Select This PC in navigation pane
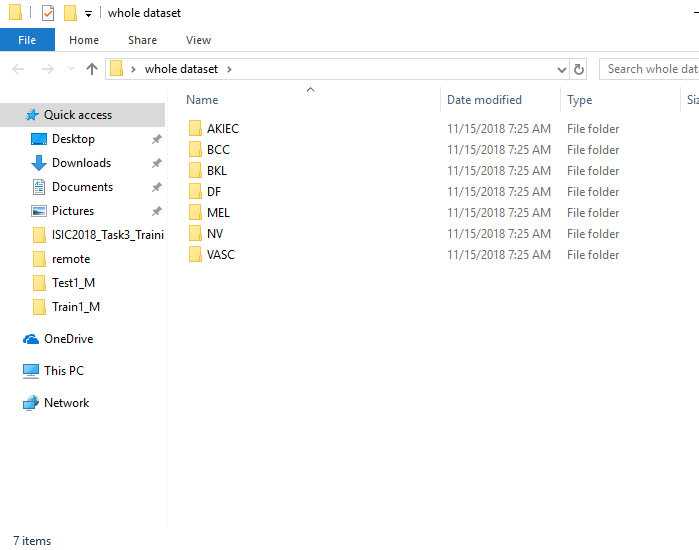The width and height of the screenshot is (699, 550). point(64,371)
